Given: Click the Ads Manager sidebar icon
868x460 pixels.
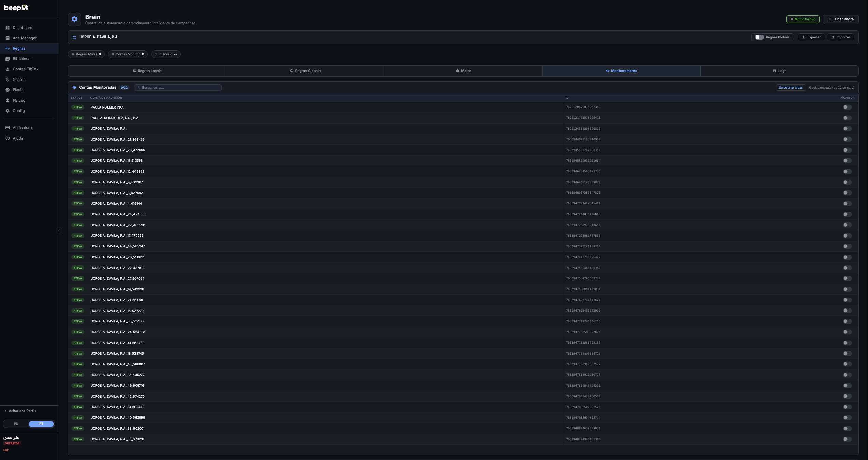Looking at the screenshot, I should 8,38.
